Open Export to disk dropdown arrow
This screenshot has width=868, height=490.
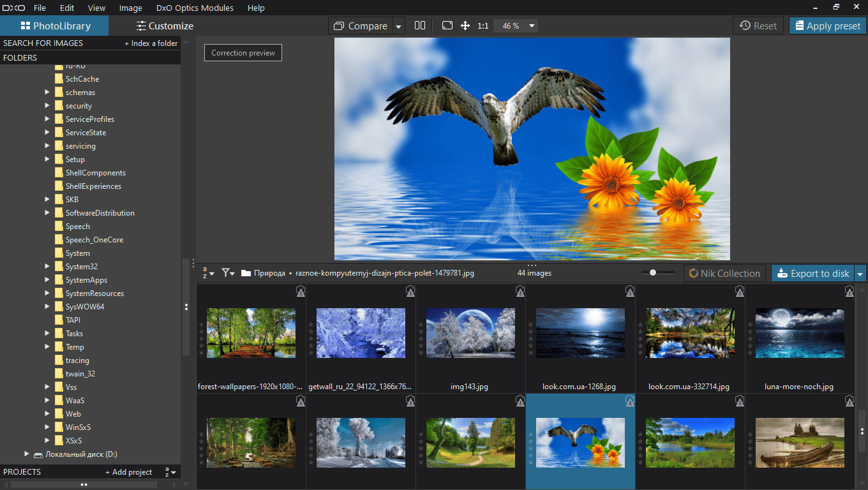pos(860,274)
